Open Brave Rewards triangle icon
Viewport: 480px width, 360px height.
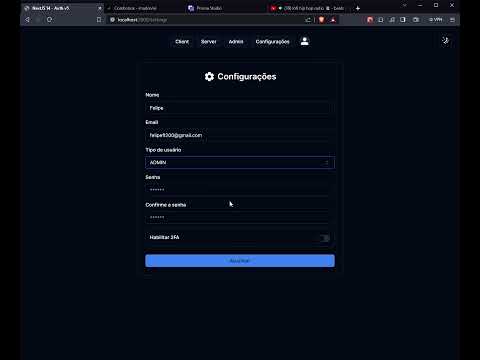[333, 20]
